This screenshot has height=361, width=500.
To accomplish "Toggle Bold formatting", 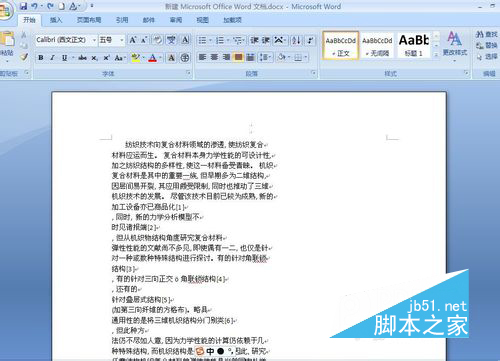I will [x=41, y=58].
